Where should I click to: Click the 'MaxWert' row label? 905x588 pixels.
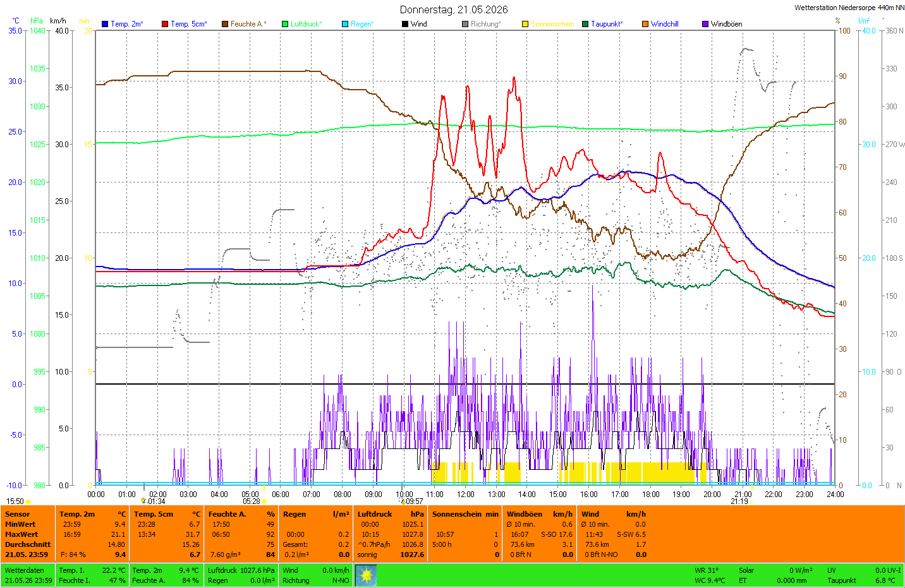click(x=21, y=534)
